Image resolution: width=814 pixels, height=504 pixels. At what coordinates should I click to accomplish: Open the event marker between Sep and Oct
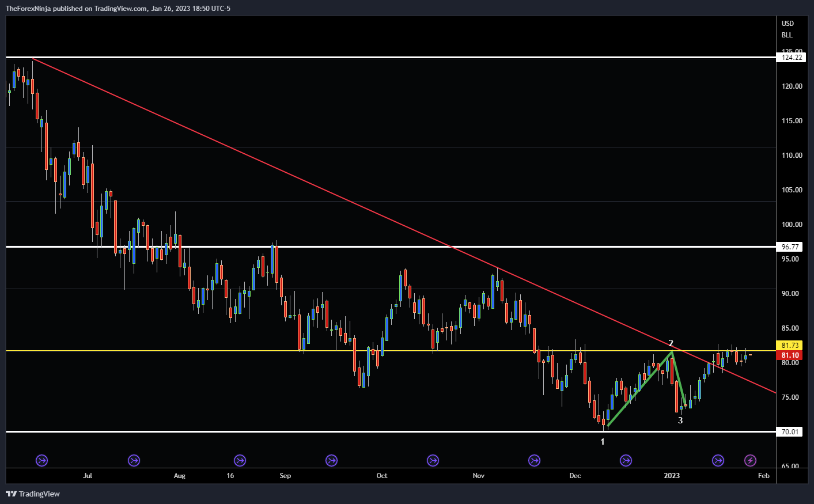pos(331,460)
